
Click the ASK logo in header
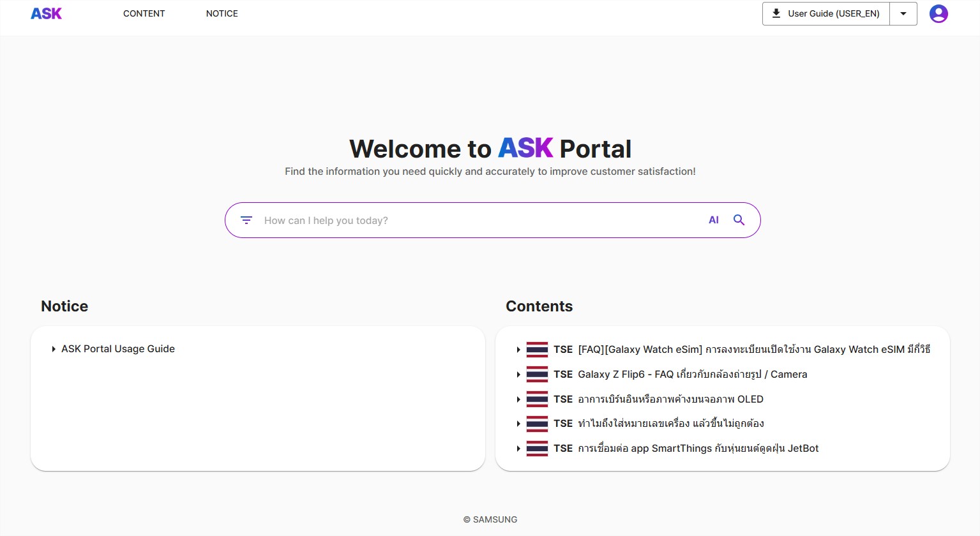[46, 13]
